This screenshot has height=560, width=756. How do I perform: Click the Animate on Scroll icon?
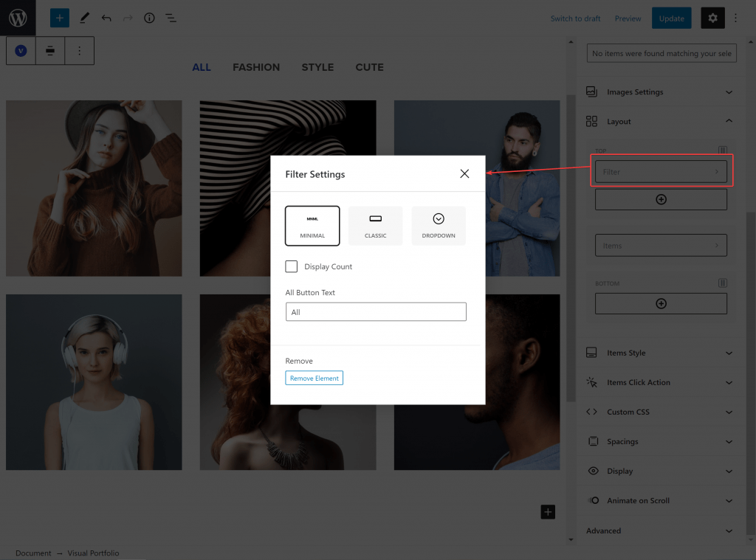(x=593, y=500)
